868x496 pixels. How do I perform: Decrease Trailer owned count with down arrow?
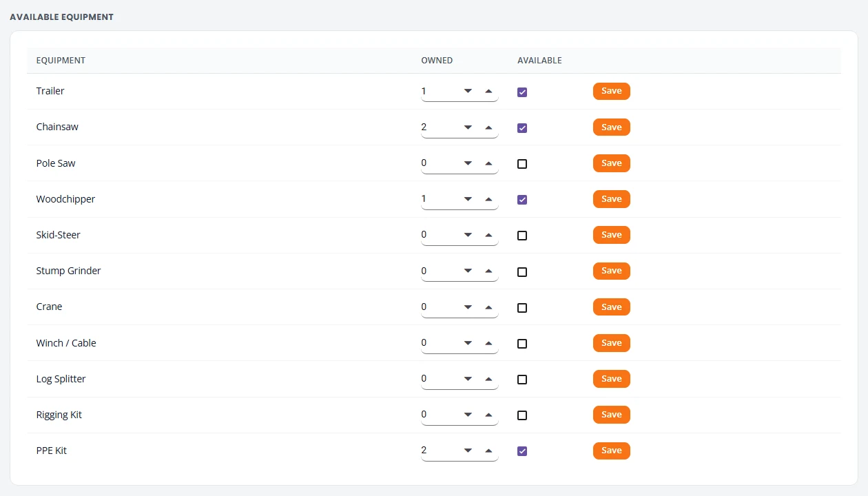(x=468, y=91)
